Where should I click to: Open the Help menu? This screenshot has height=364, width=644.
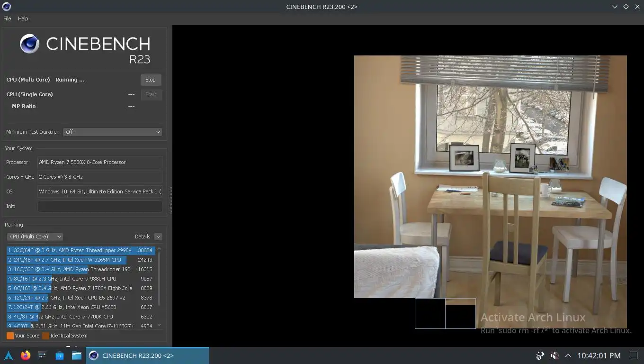[23, 18]
